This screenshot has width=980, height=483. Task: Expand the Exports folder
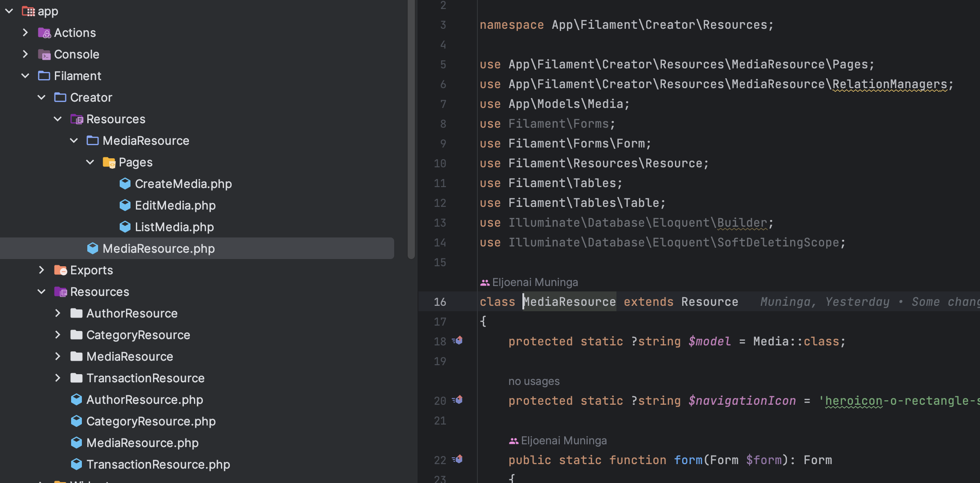42,270
